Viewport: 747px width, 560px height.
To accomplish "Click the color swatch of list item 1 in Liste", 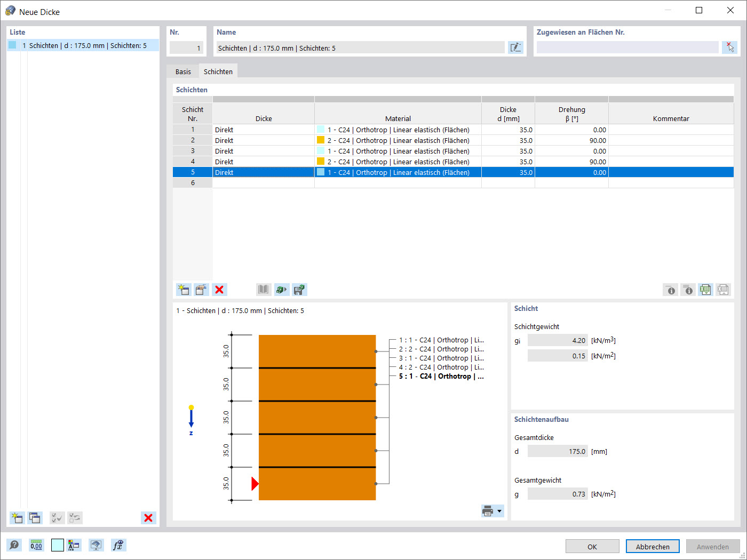I will (12, 45).
